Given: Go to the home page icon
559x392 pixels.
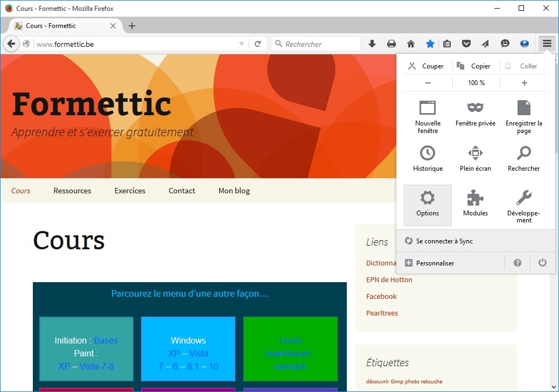Looking at the screenshot, I should point(411,44).
